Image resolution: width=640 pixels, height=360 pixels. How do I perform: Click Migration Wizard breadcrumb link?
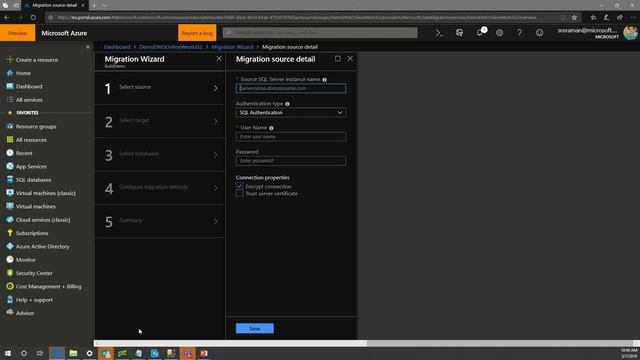[232, 47]
